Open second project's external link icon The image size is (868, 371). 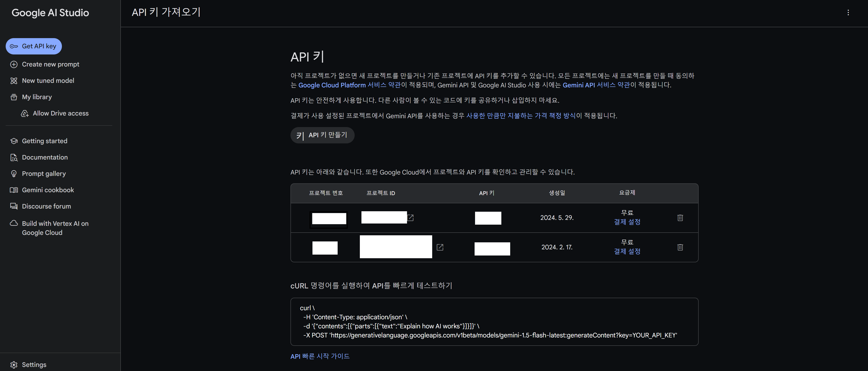[440, 247]
